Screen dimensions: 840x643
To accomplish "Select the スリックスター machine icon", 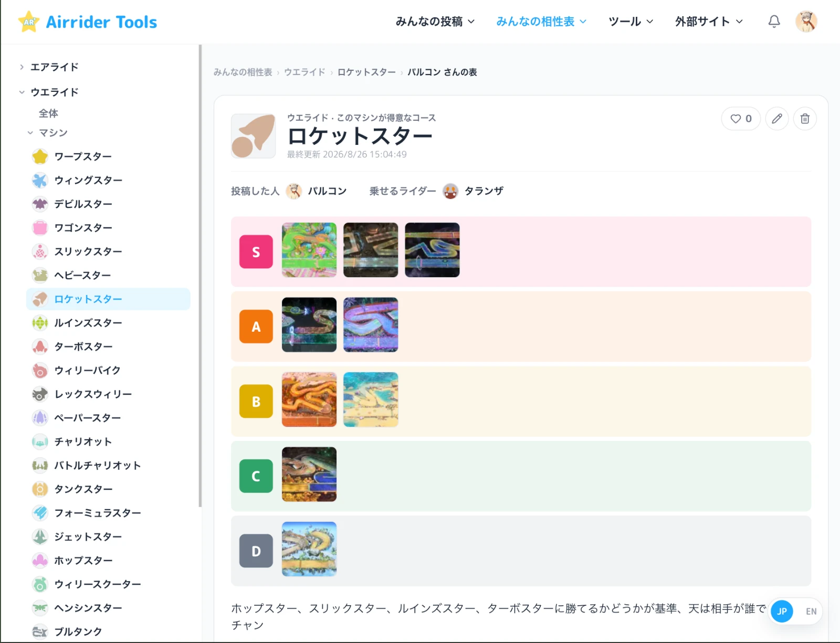I will pyautogui.click(x=40, y=251).
